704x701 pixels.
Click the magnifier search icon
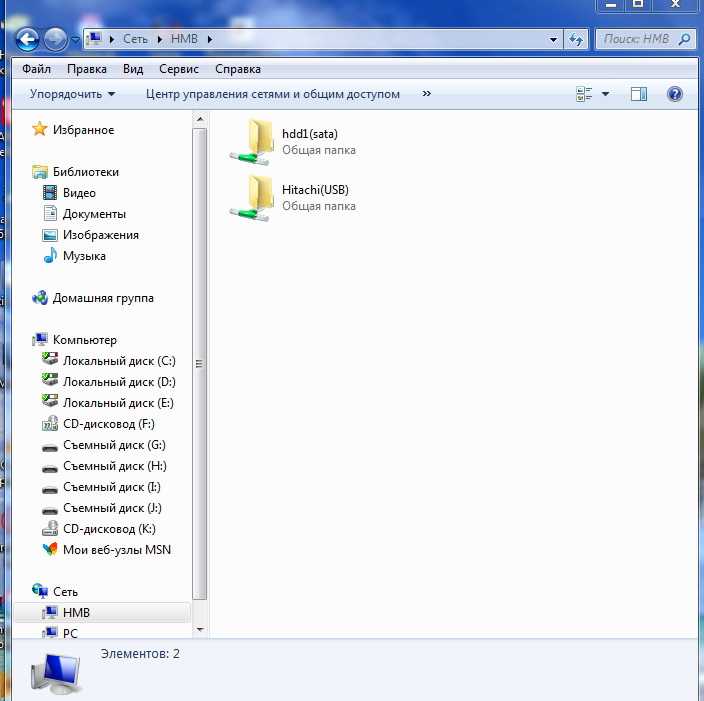click(x=685, y=40)
